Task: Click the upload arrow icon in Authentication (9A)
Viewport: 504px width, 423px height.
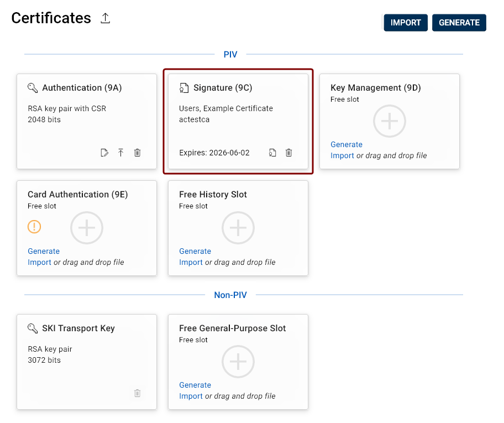Action: coord(121,153)
